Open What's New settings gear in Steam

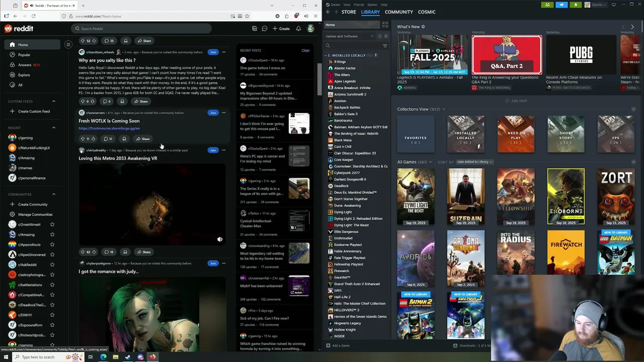pyautogui.click(x=423, y=27)
